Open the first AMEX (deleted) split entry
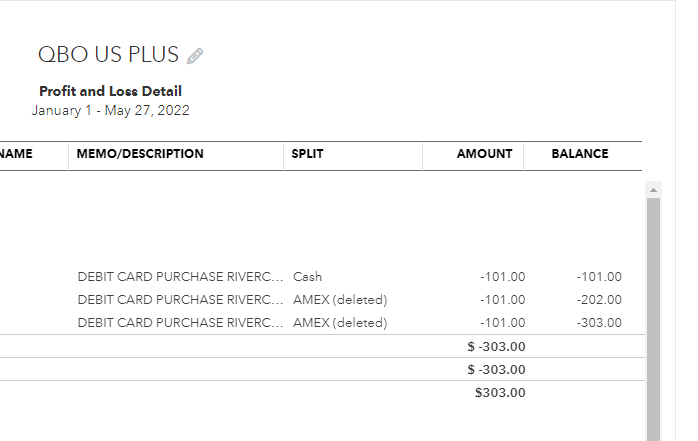 click(x=339, y=300)
